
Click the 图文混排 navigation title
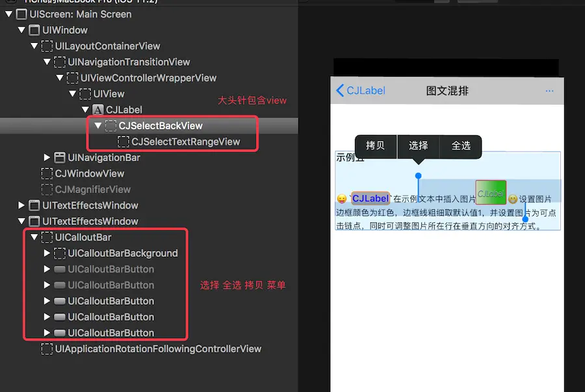pos(447,90)
